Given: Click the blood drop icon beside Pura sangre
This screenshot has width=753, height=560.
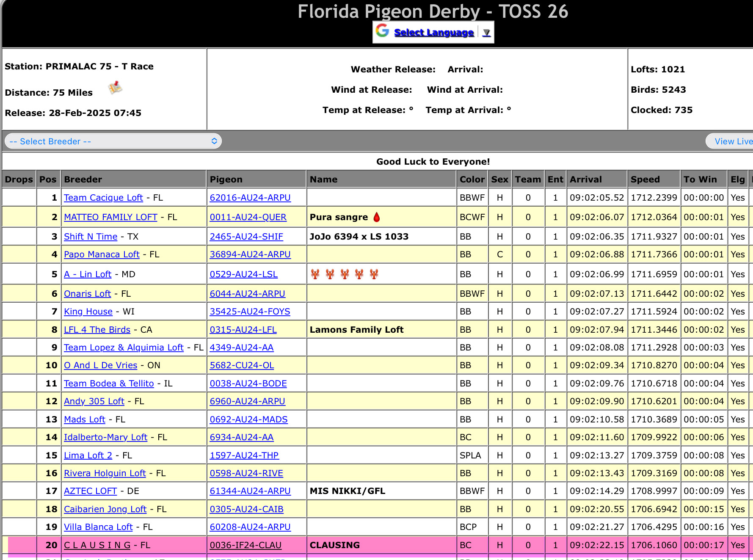Looking at the screenshot, I should [x=377, y=217].
